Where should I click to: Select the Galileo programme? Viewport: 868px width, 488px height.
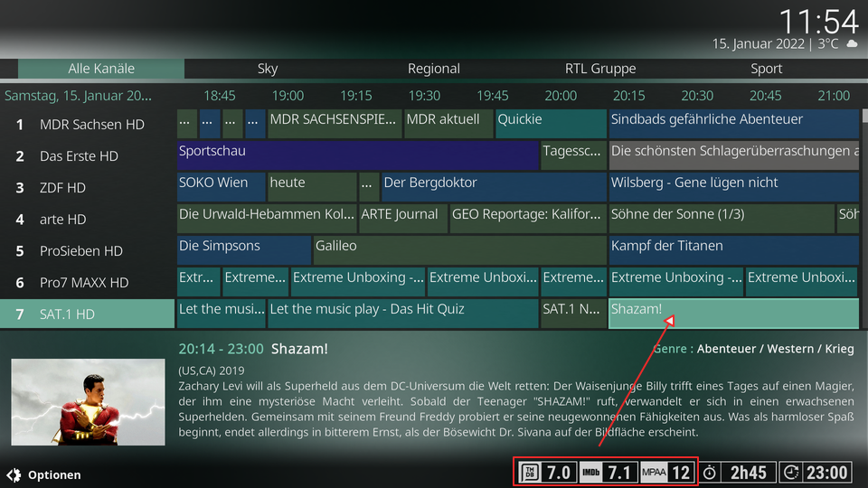(459, 250)
